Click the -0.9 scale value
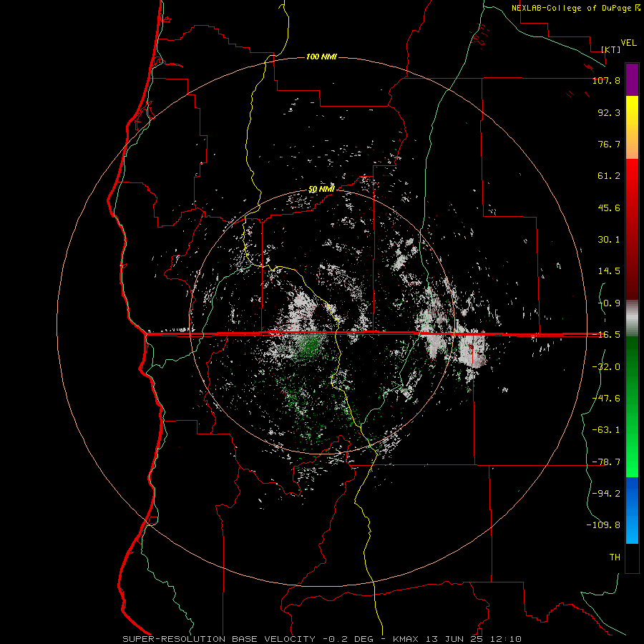 click(x=609, y=303)
